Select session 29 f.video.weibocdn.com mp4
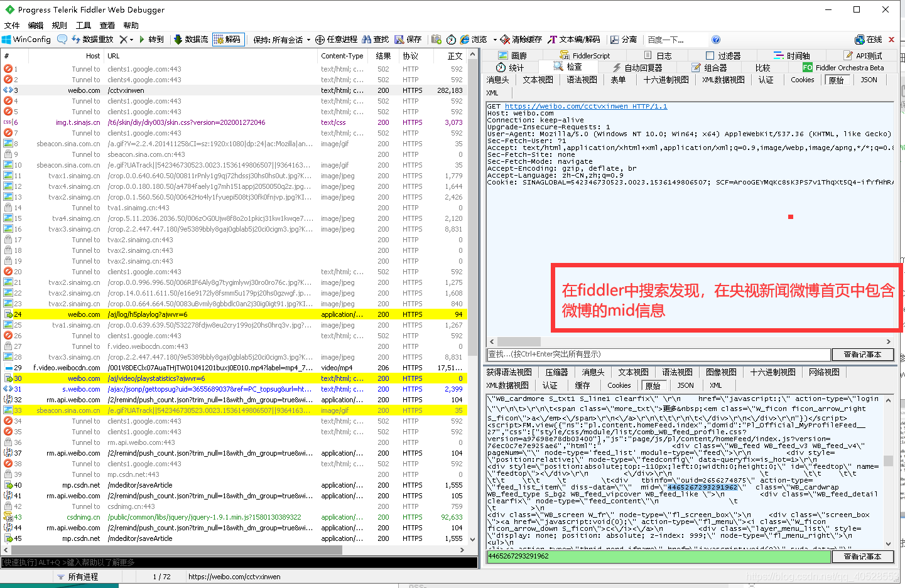Image resolution: width=905 pixels, height=588 pixels. [234, 368]
